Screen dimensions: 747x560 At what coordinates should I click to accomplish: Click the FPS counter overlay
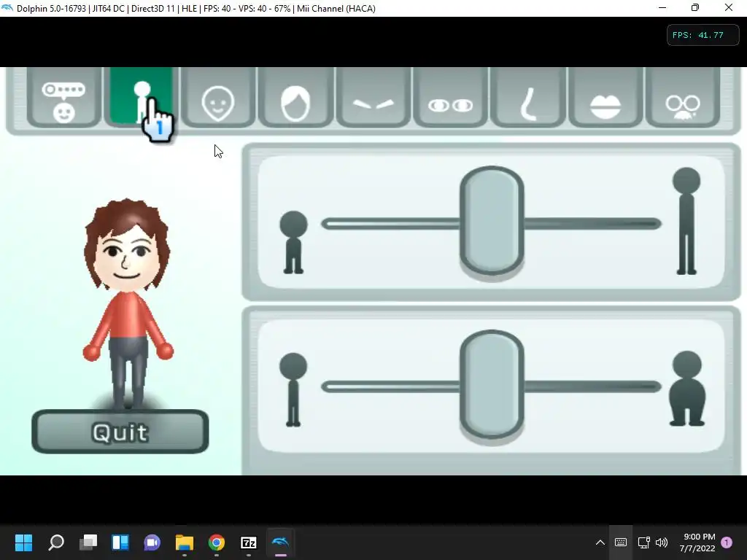pos(703,35)
